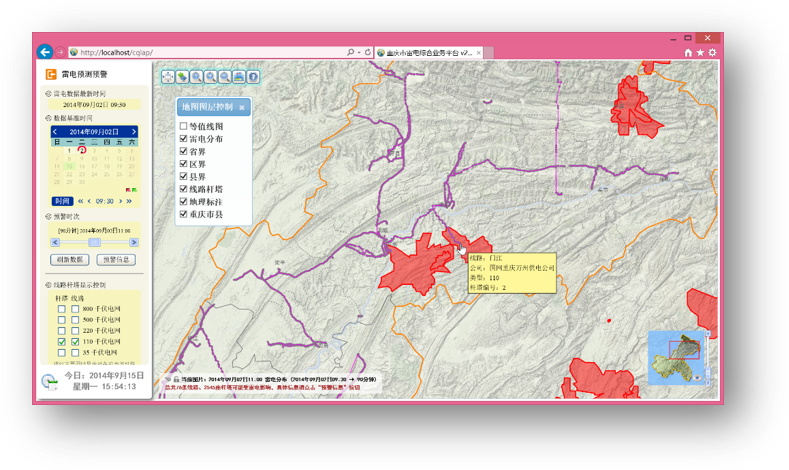Click the browser back arrow button

[x=45, y=52]
